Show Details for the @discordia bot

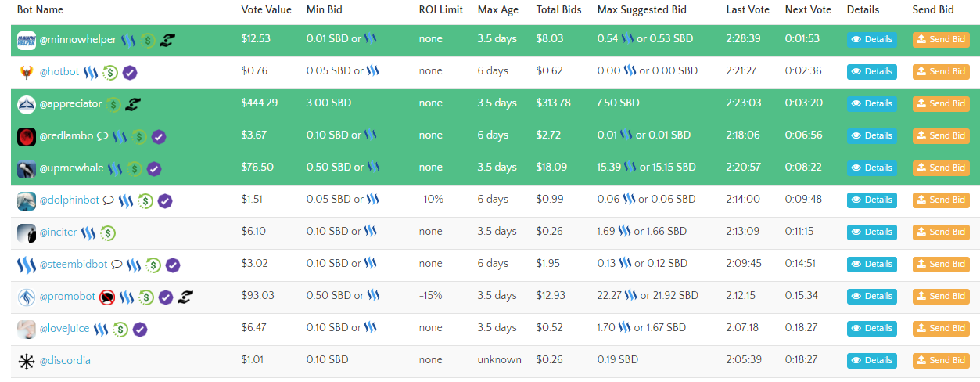pyautogui.click(x=871, y=360)
